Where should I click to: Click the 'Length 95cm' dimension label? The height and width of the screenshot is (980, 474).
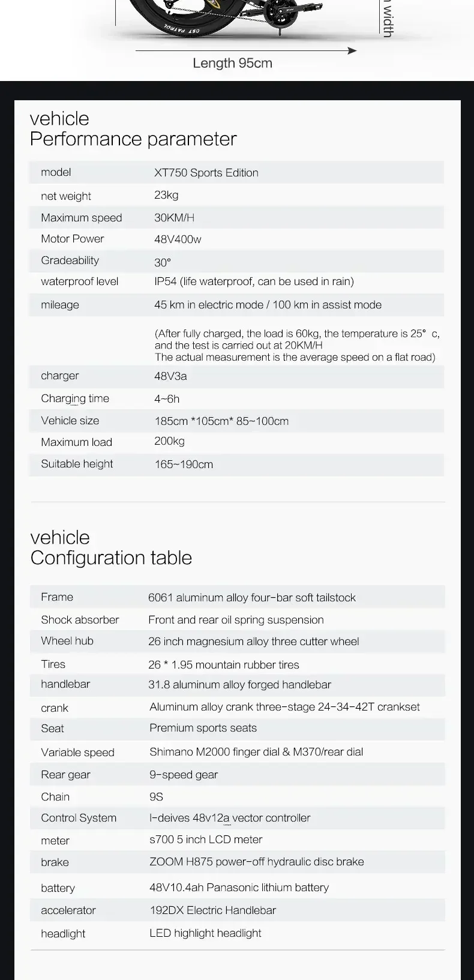pos(232,63)
